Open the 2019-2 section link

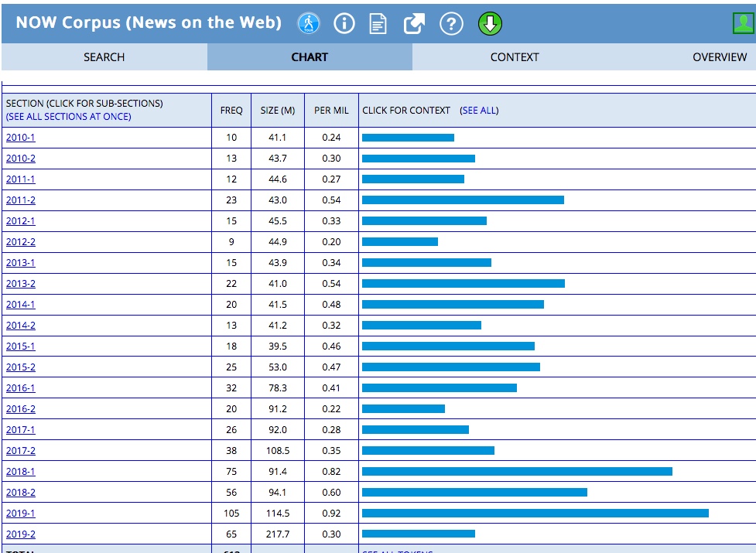(20, 534)
